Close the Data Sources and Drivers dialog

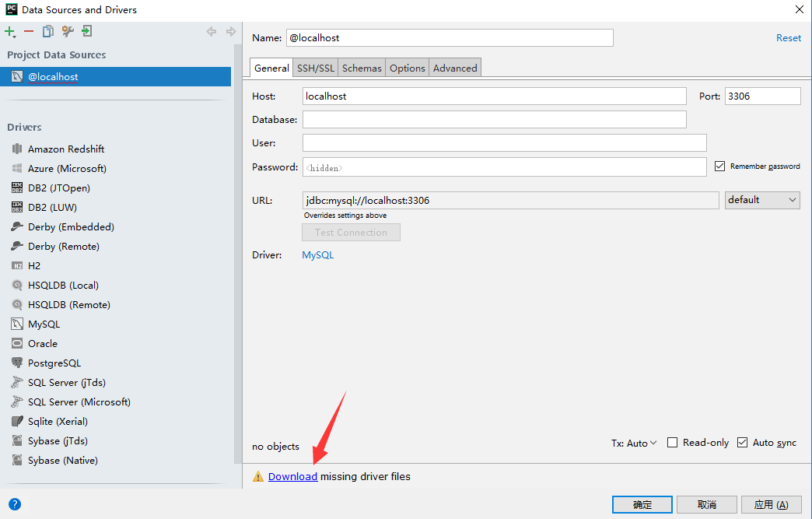coord(799,9)
